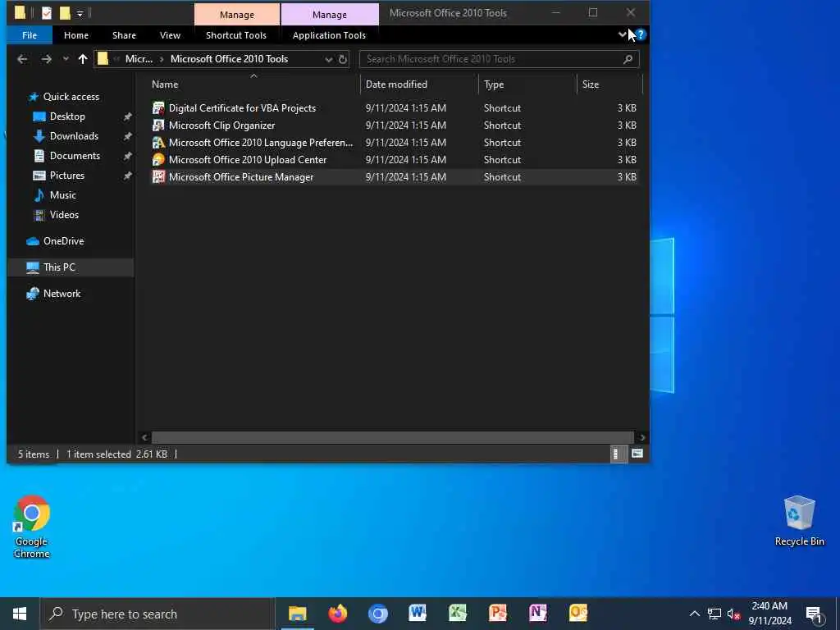
Task: Click the scrollbar left arrow
Action: pyautogui.click(x=144, y=438)
